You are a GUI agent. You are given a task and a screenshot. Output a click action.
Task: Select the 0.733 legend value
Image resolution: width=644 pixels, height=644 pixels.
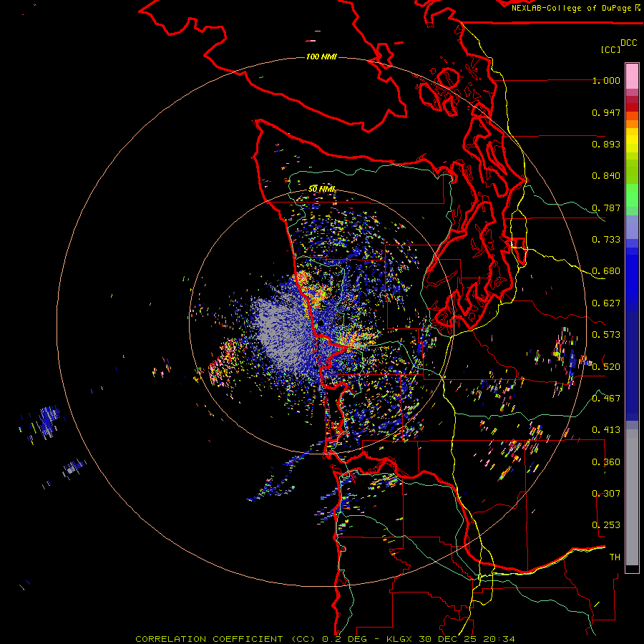coord(606,240)
